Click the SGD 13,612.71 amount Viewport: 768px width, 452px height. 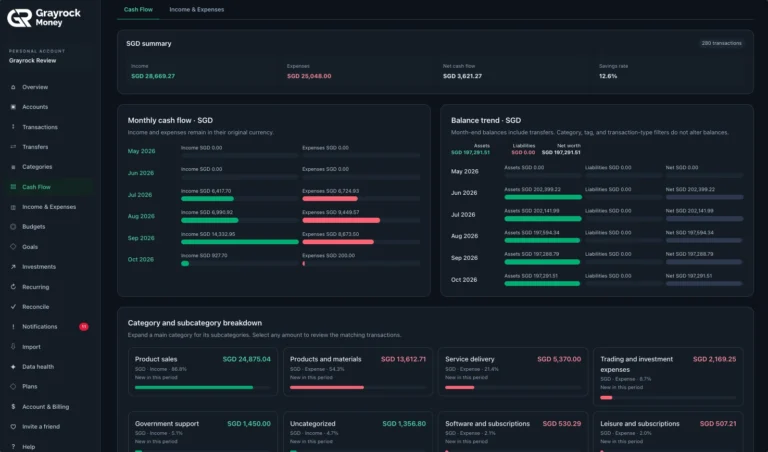(x=403, y=359)
